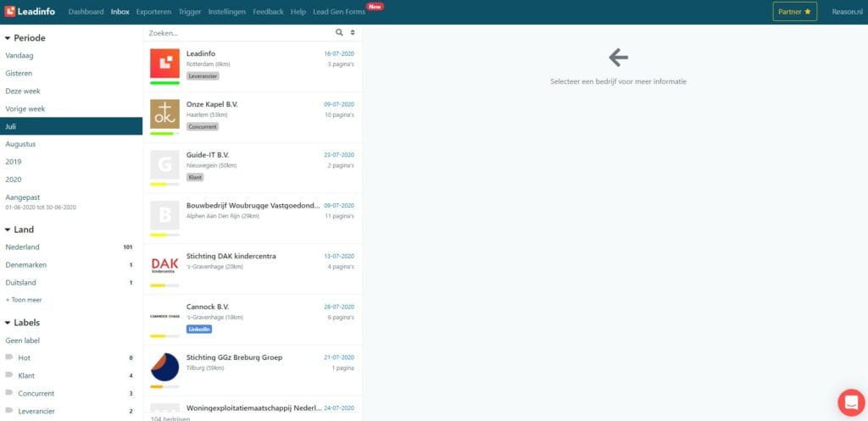Show more countries with Toon meer

coord(24,300)
